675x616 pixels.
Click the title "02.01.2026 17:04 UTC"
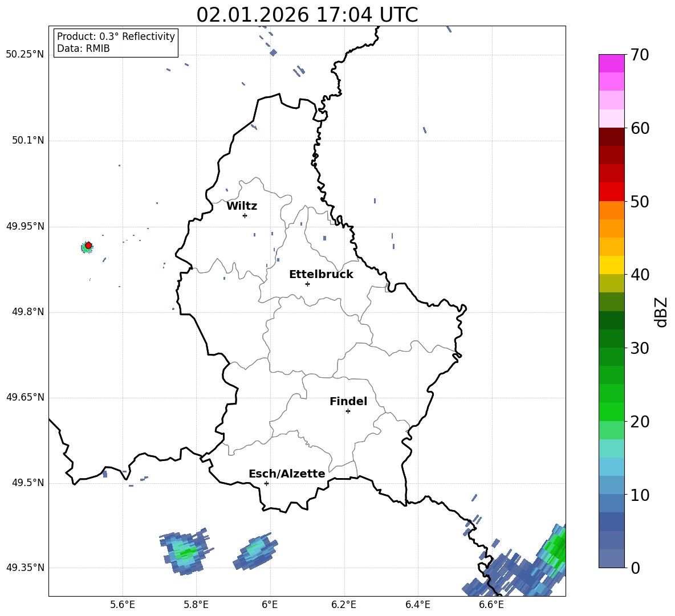[307, 15]
